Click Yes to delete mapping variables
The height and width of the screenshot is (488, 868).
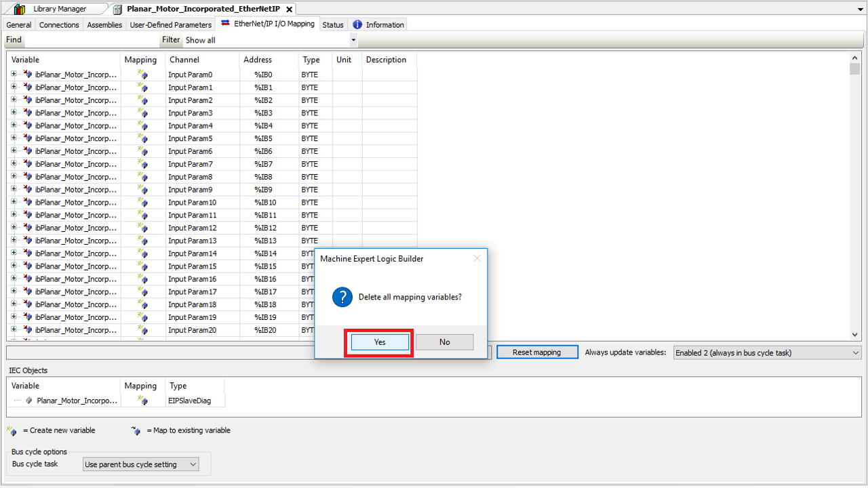point(379,342)
